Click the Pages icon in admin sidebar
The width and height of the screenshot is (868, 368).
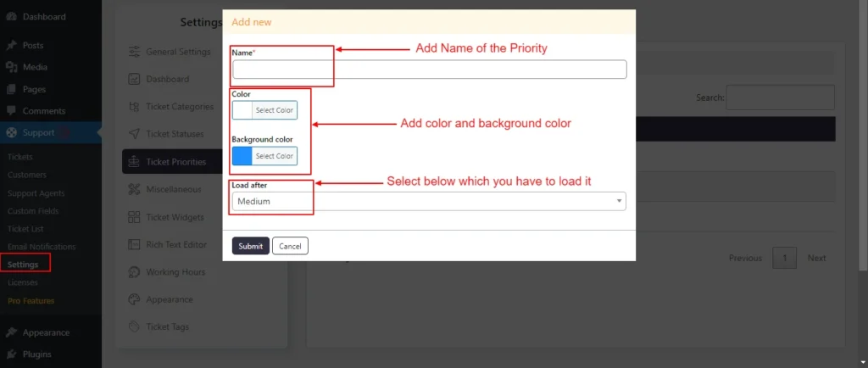pyautogui.click(x=11, y=89)
